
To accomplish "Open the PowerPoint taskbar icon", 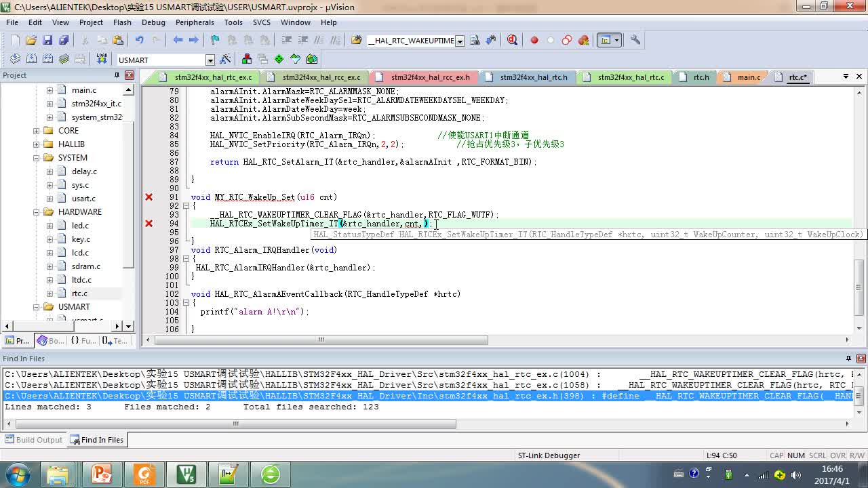I will pos(101,474).
